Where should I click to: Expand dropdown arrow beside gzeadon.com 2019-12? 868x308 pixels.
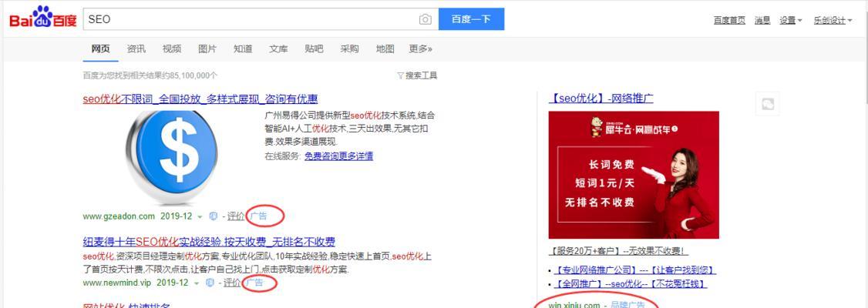[200, 217]
